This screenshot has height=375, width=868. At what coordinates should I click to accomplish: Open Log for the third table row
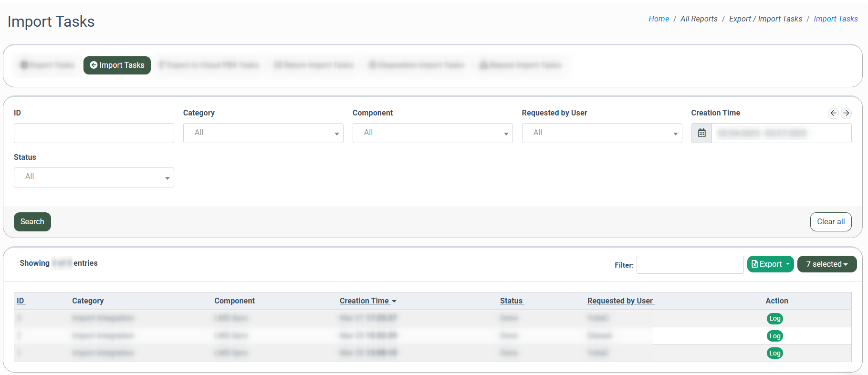click(774, 353)
